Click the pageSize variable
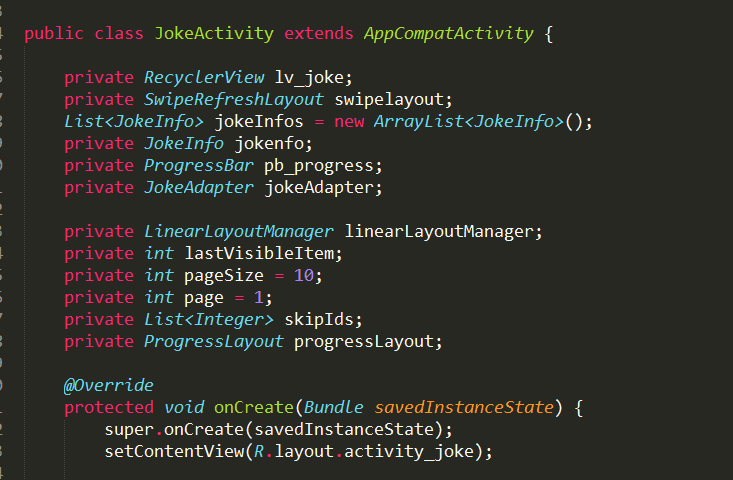This screenshot has width=733, height=480. [x=224, y=275]
